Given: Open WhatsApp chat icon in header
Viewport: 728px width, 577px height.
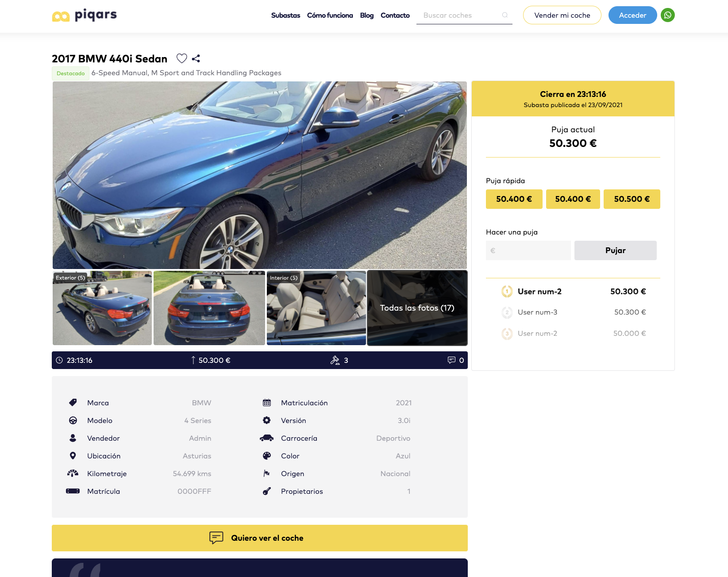Looking at the screenshot, I should (x=668, y=15).
